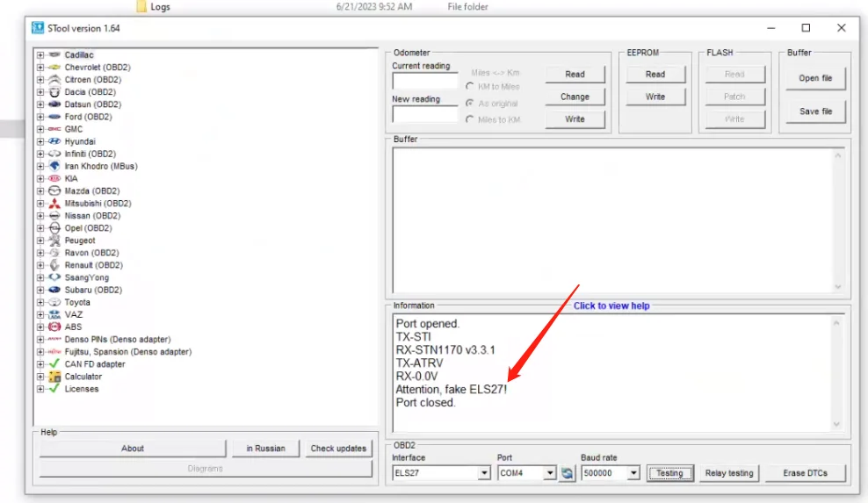Click the Mazda (OBD2) logo icon
Screen dimensions: 868x503
coord(54,190)
